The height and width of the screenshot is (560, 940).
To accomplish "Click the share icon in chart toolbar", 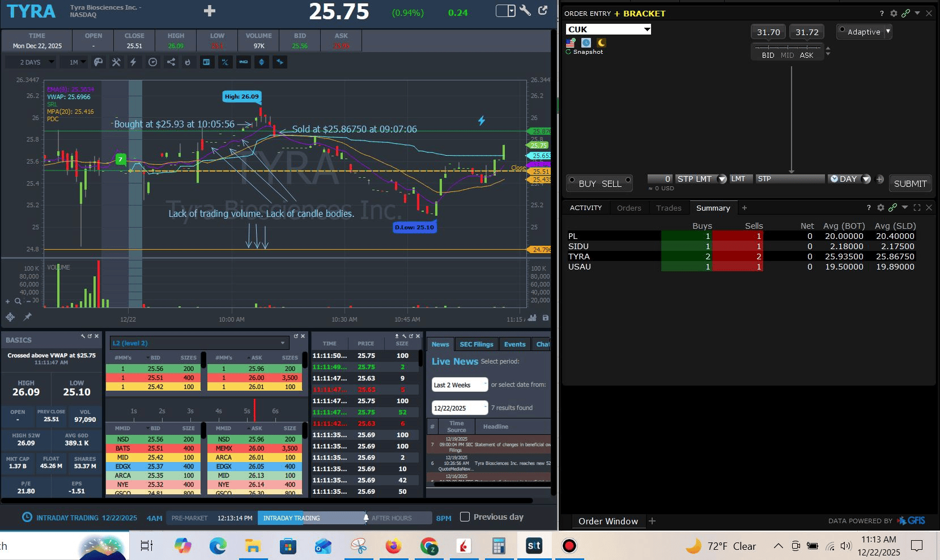I will tap(171, 62).
